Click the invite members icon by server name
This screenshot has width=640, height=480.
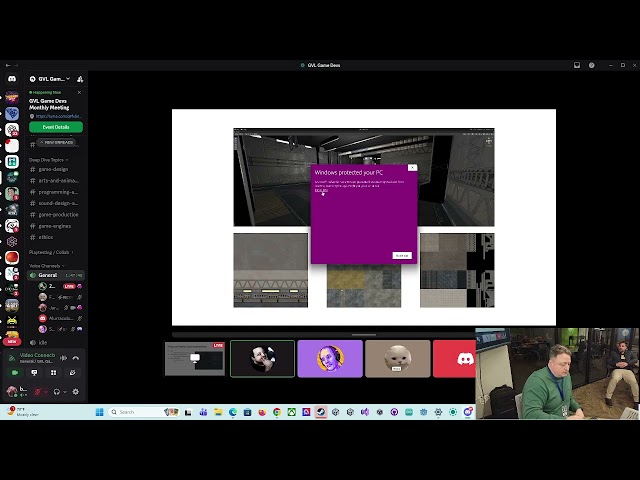pyautogui.click(x=80, y=79)
